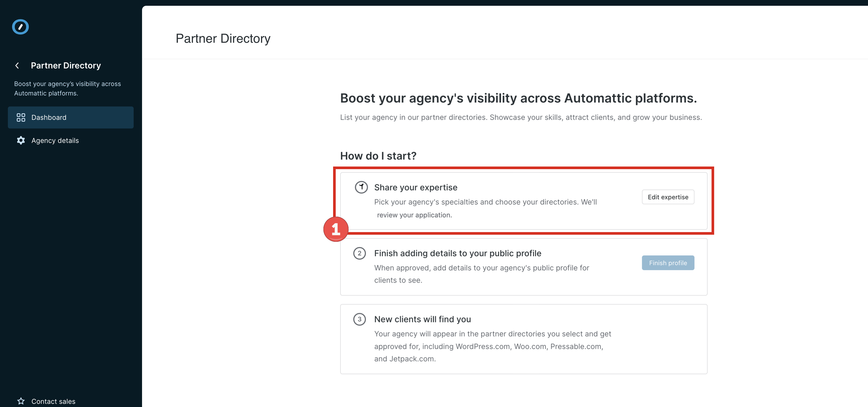Open the Dashboard menu item

point(49,117)
